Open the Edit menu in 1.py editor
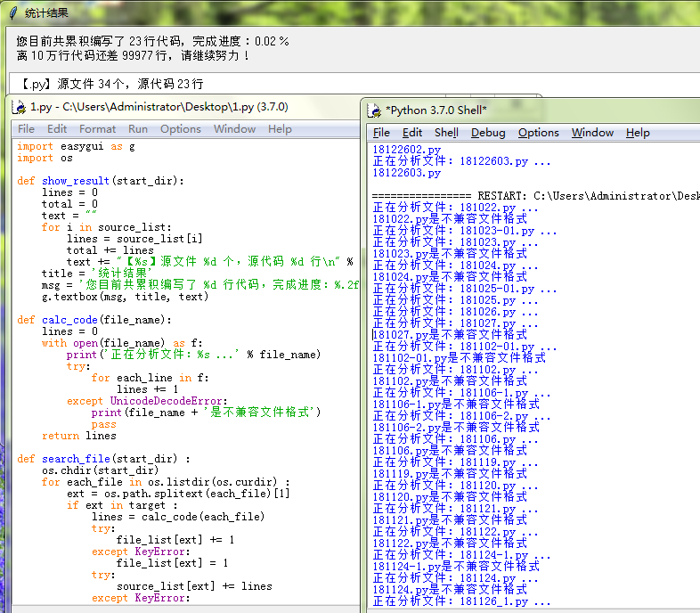Viewport: 700px width, 613px height. pyautogui.click(x=57, y=128)
